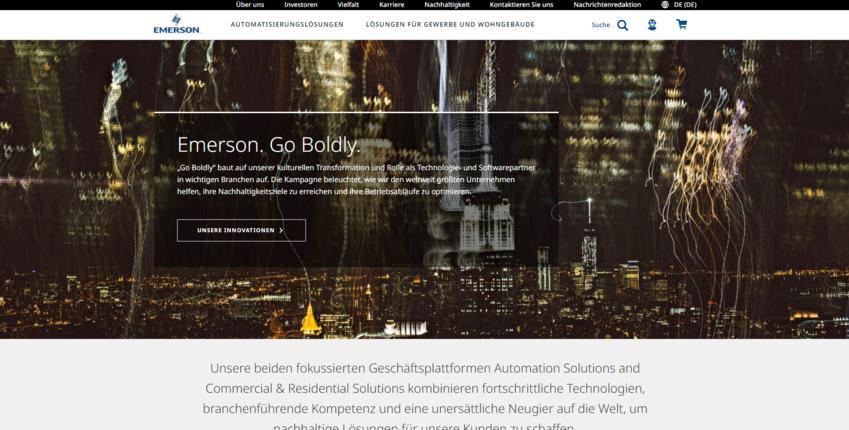Open the Über uns link
The image size is (849, 430).
(250, 4)
